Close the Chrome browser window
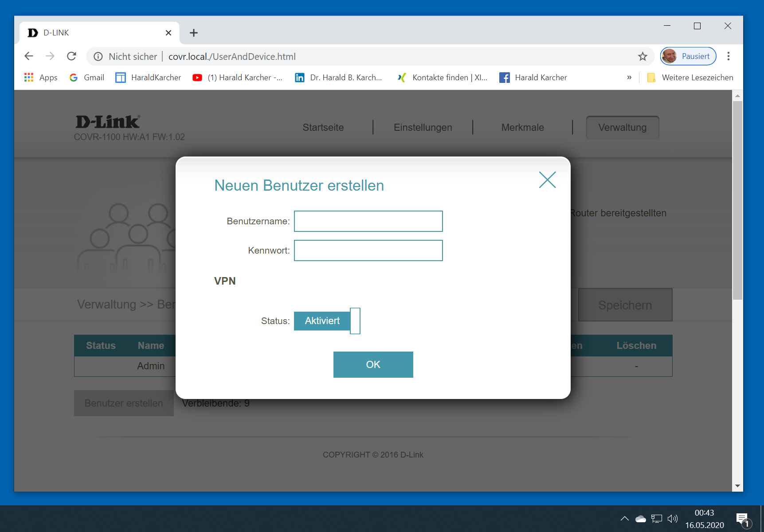Image resolution: width=764 pixels, height=532 pixels. click(x=728, y=26)
